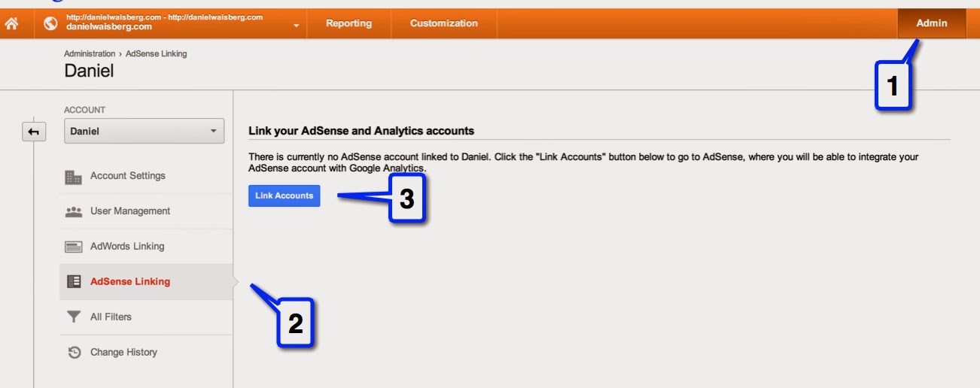
Task: Open the Daniel account dropdown
Action: tap(144, 131)
